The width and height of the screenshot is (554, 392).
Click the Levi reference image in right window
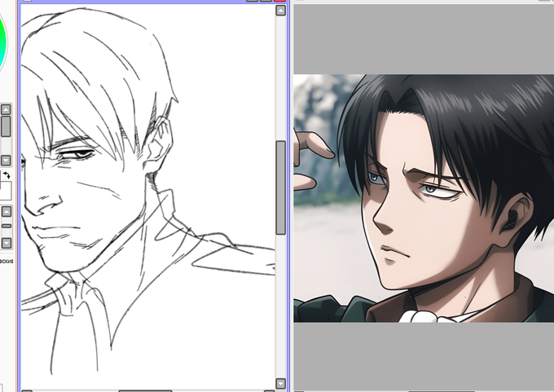[x=424, y=198]
